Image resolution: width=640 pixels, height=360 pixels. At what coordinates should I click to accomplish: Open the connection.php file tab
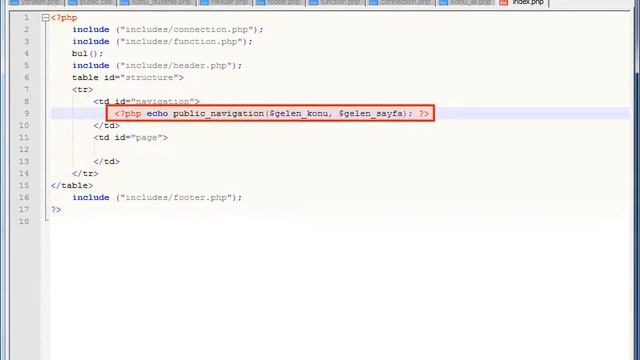point(401,2)
